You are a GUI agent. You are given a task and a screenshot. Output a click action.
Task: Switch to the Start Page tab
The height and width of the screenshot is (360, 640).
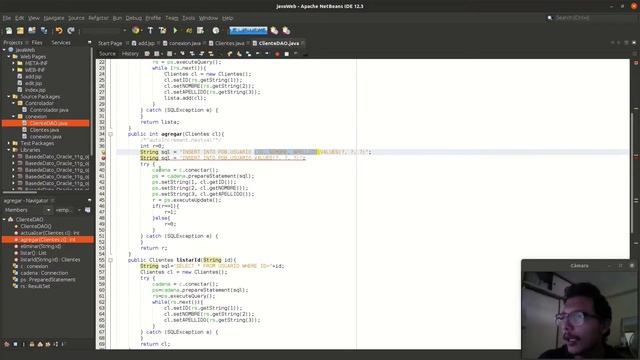click(x=110, y=43)
